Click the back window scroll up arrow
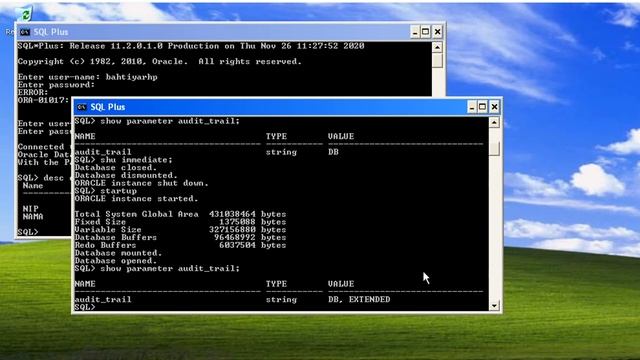 [437, 47]
